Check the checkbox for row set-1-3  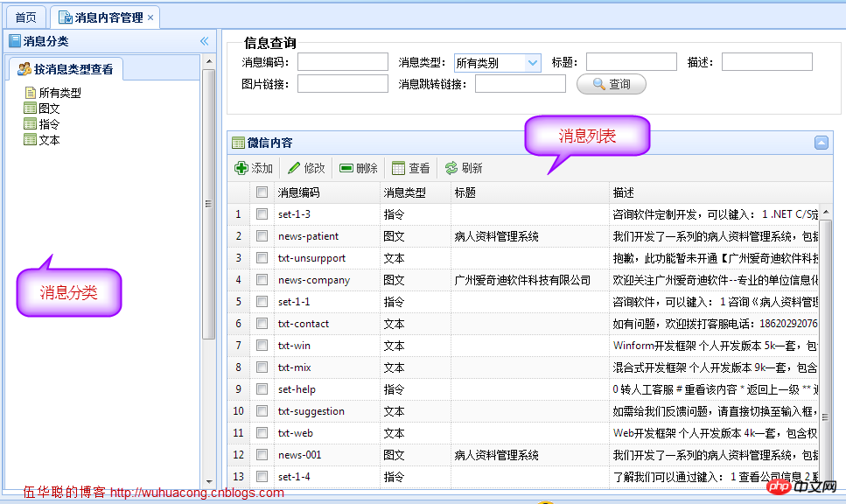point(261,213)
